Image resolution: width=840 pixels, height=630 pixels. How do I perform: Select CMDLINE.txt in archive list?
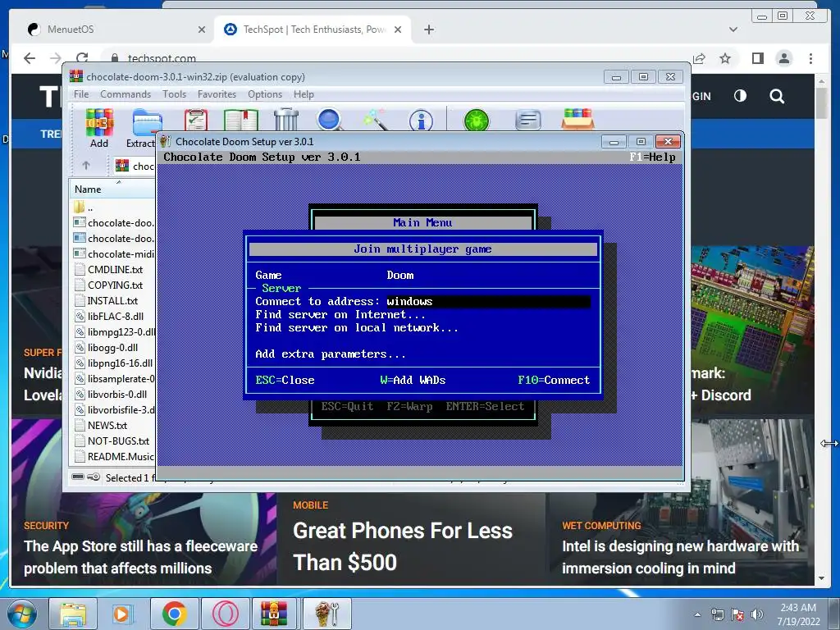click(x=115, y=269)
